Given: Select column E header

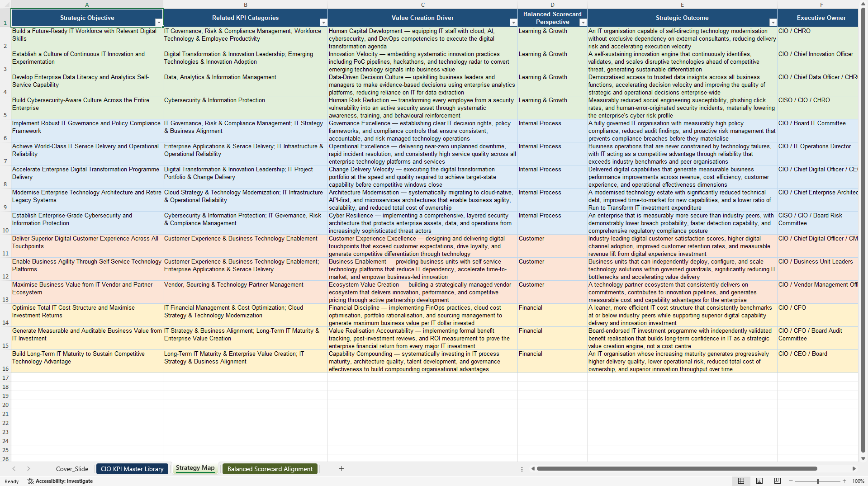Looking at the screenshot, I should [x=682, y=5].
